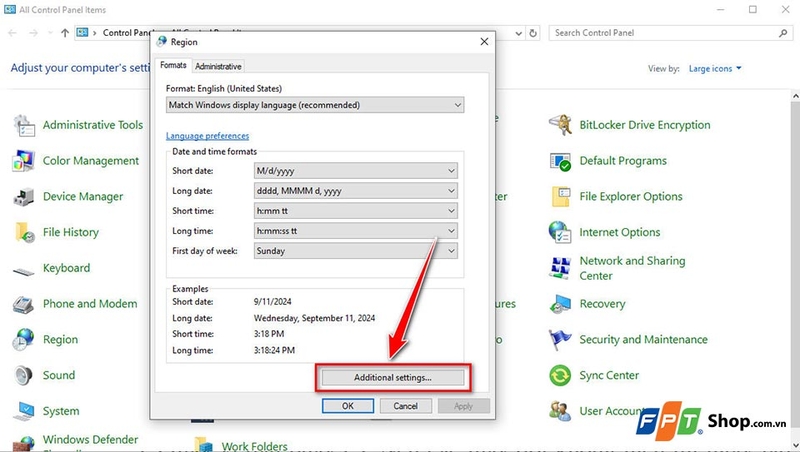Click the Language preferences link

[208, 136]
